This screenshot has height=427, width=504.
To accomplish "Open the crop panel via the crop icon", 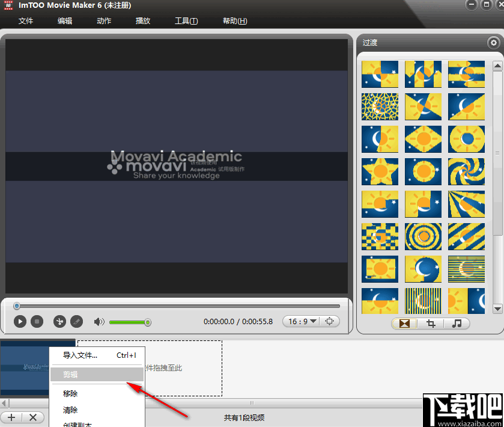I will coord(430,324).
